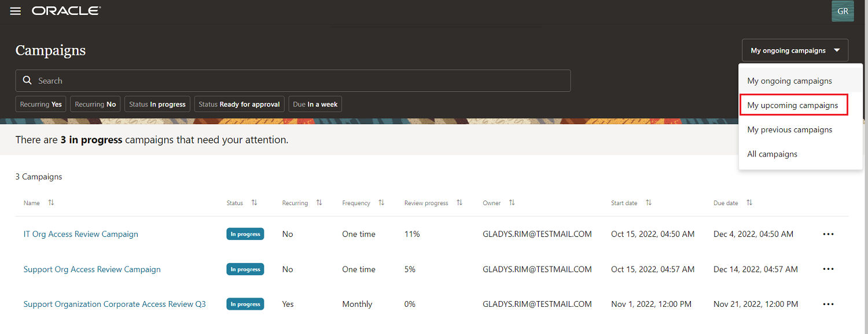Image resolution: width=868 pixels, height=334 pixels.
Task: Select My ongoing campaigns option
Action: 800,81
